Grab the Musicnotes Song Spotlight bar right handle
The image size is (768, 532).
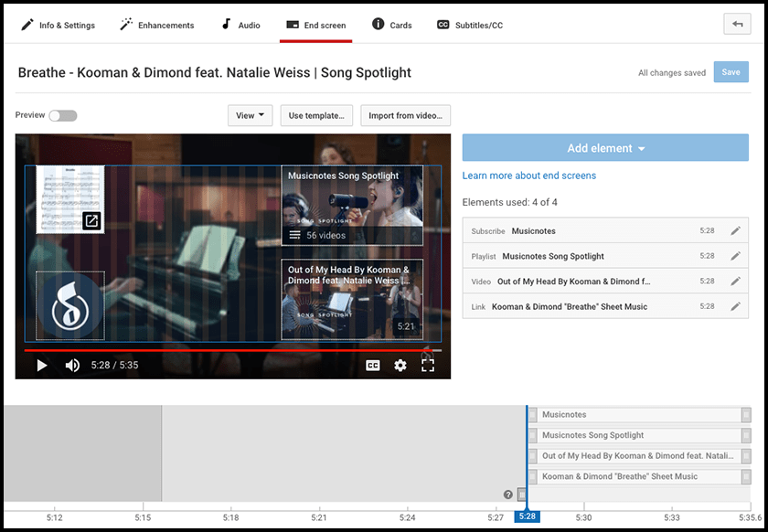point(746,435)
